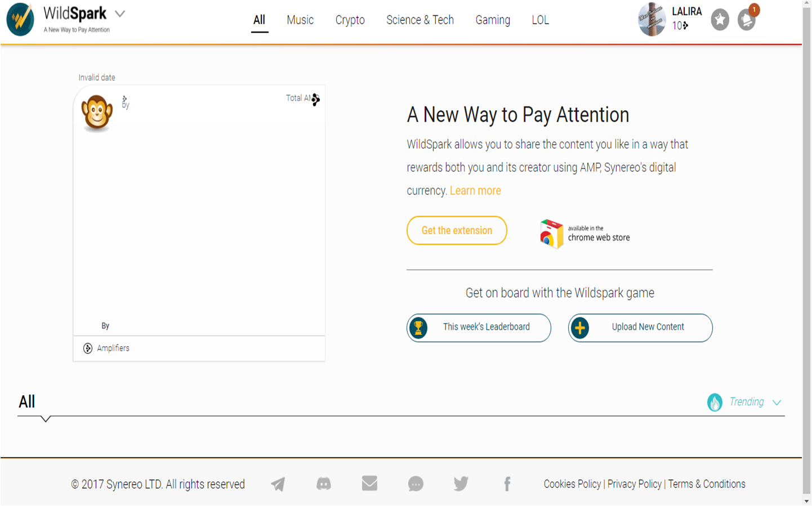Screen dimensions: 812x506
Task: Click the All section heading
Action: coord(27,402)
